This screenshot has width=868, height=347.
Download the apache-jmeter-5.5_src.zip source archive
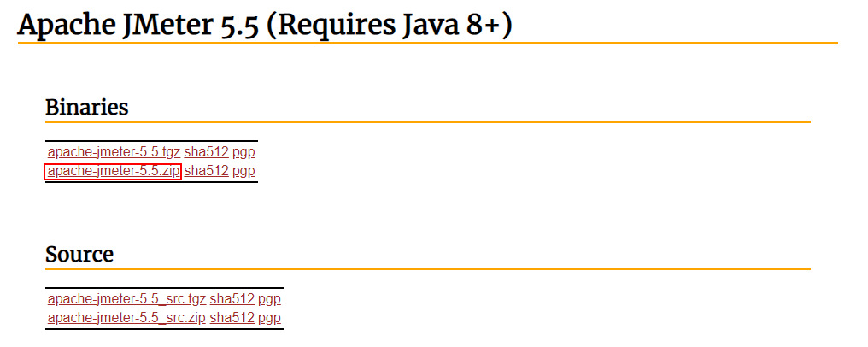click(126, 318)
